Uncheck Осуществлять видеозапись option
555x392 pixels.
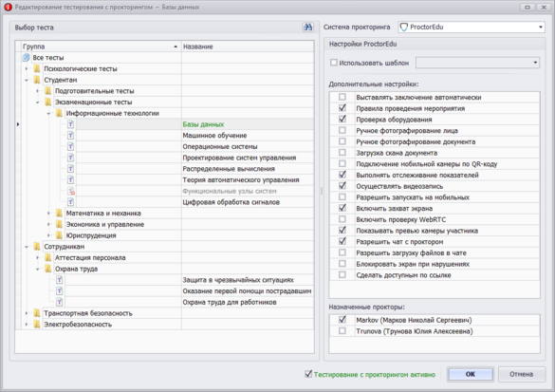342,186
